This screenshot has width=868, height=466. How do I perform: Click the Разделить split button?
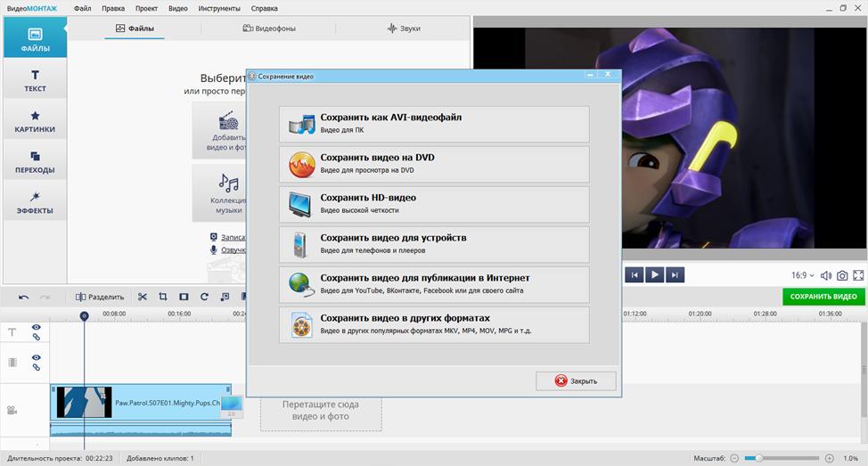(100, 297)
